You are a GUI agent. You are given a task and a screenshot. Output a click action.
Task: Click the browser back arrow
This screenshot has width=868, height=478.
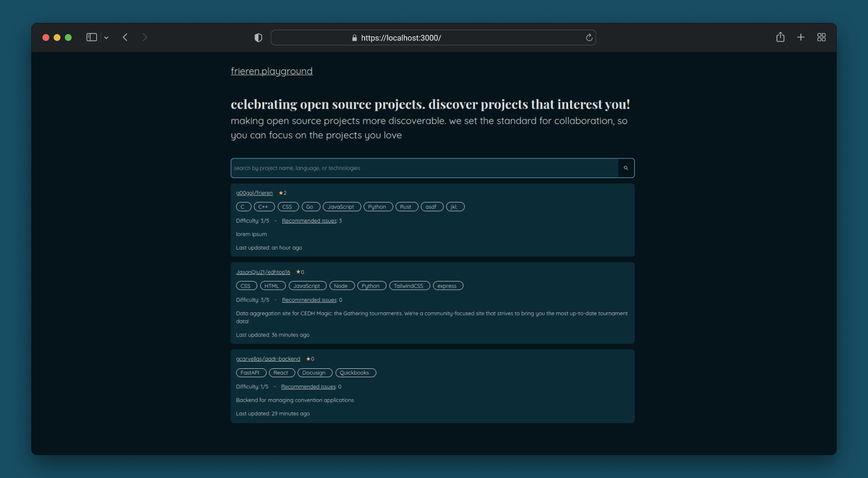click(125, 38)
